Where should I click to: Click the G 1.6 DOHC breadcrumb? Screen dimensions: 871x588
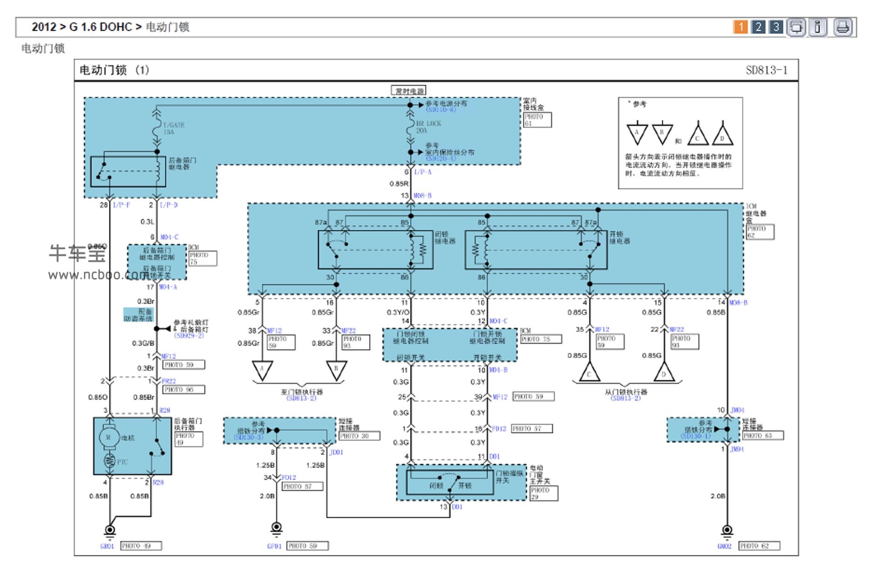coord(101,27)
